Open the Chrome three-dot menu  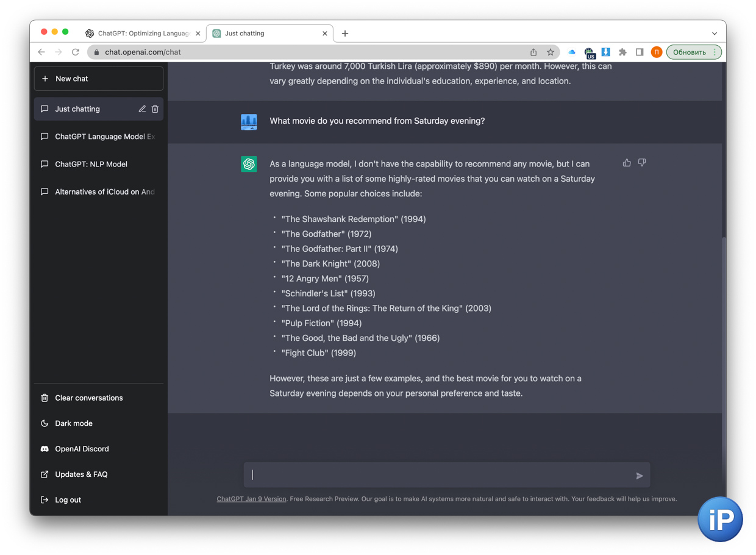pyautogui.click(x=715, y=52)
